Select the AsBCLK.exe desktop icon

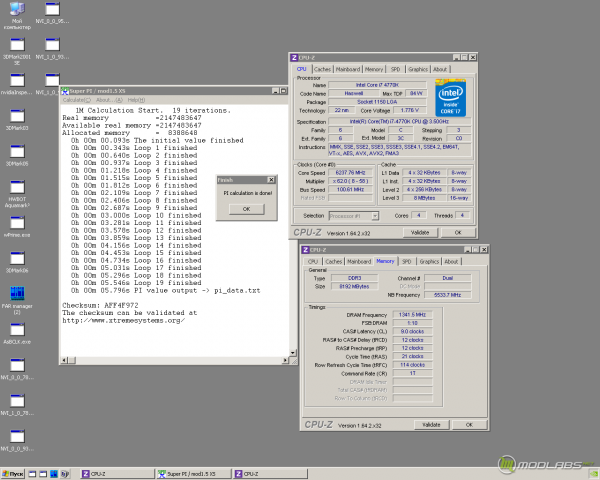pos(17,333)
